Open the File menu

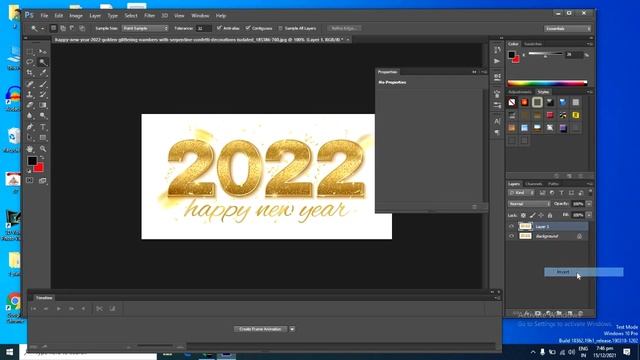44,16
